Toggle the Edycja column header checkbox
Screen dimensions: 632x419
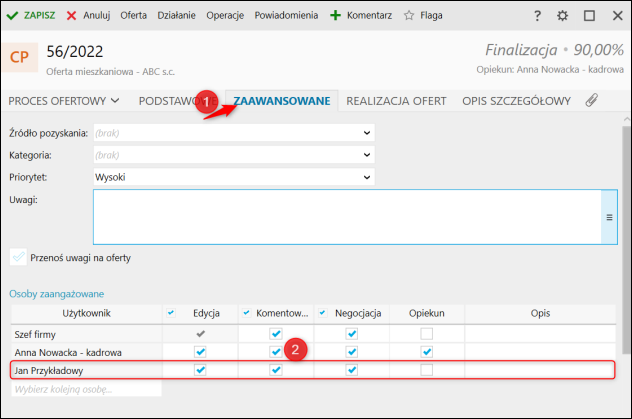tap(171, 313)
